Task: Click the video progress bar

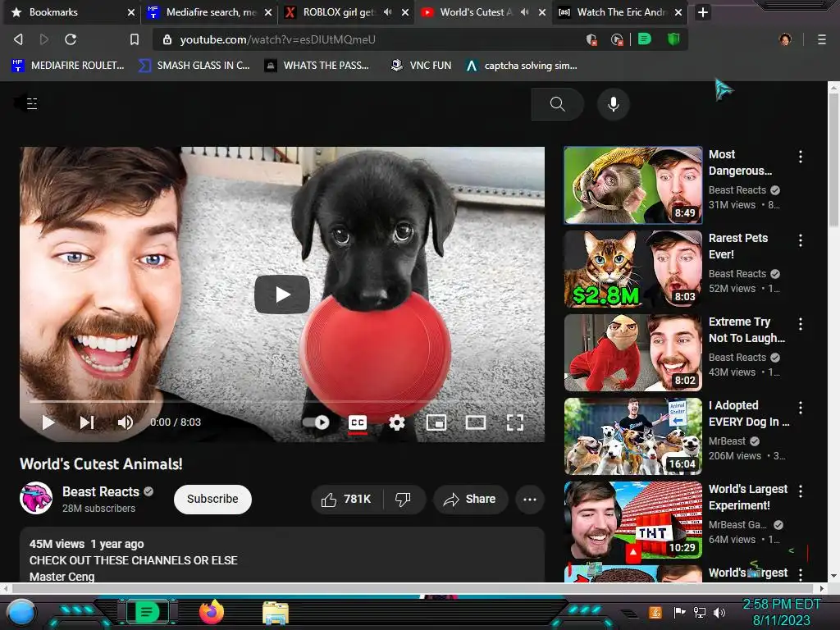Action: pos(282,400)
